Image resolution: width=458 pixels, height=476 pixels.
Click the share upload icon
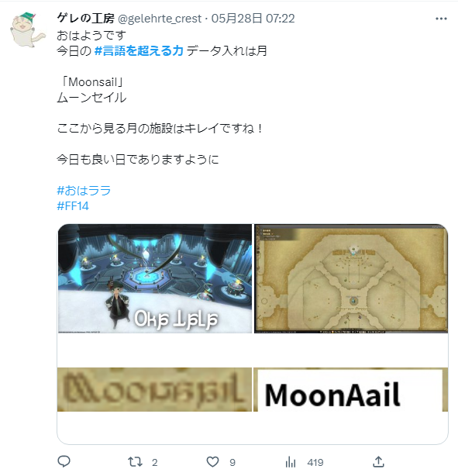[x=378, y=462]
